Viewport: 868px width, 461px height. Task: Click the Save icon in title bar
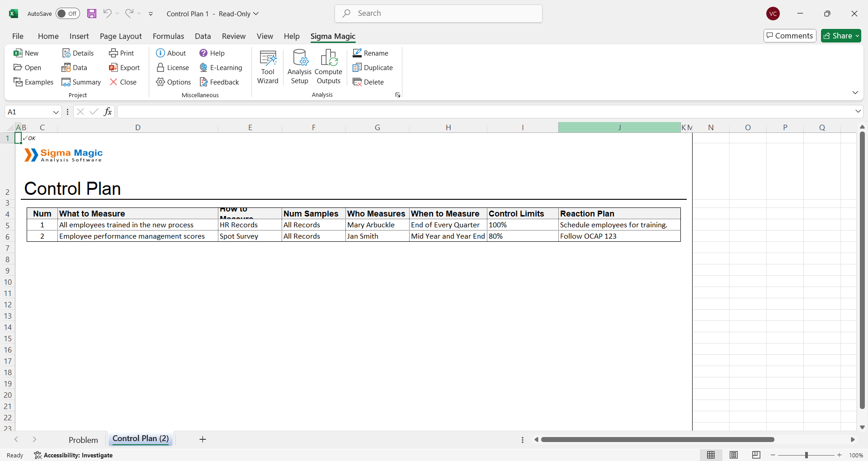(92, 14)
